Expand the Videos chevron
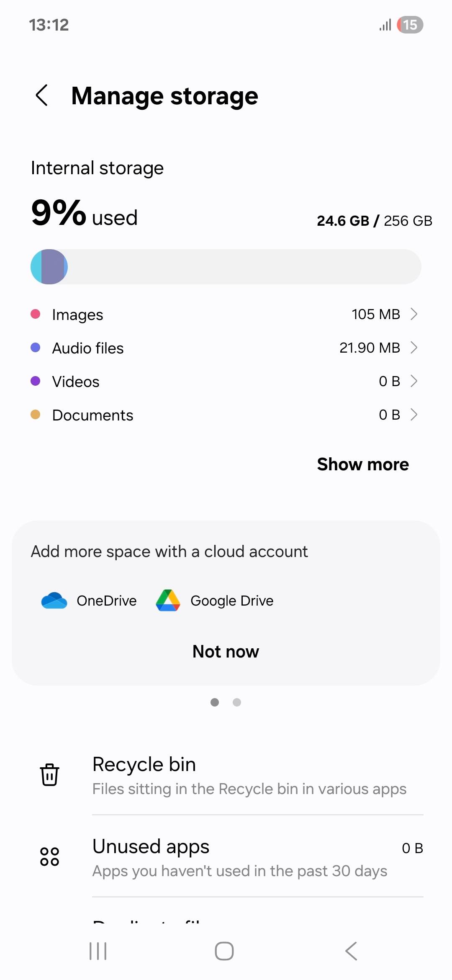452x980 pixels. coord(414,381)
